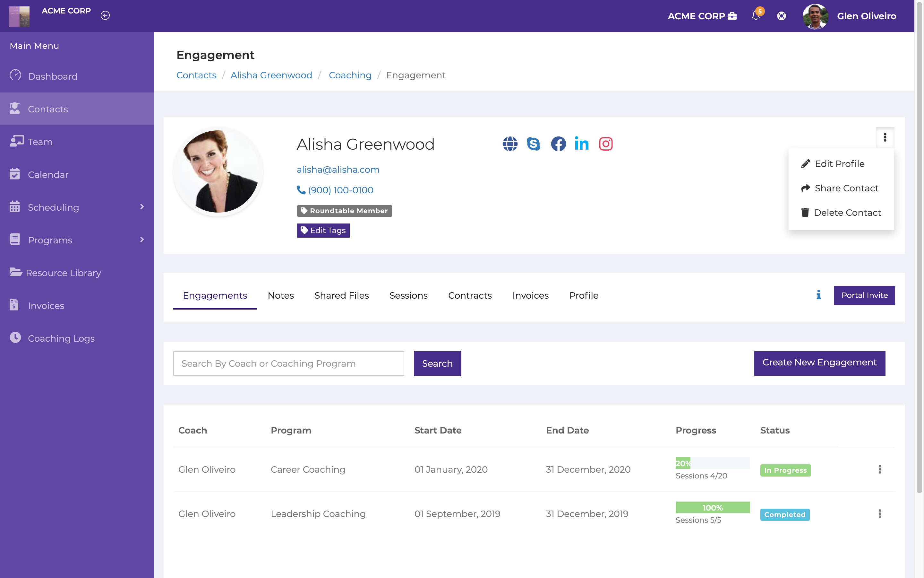Switch to the Engagements tab
This screenshot has width=924, height=578.
215,295
